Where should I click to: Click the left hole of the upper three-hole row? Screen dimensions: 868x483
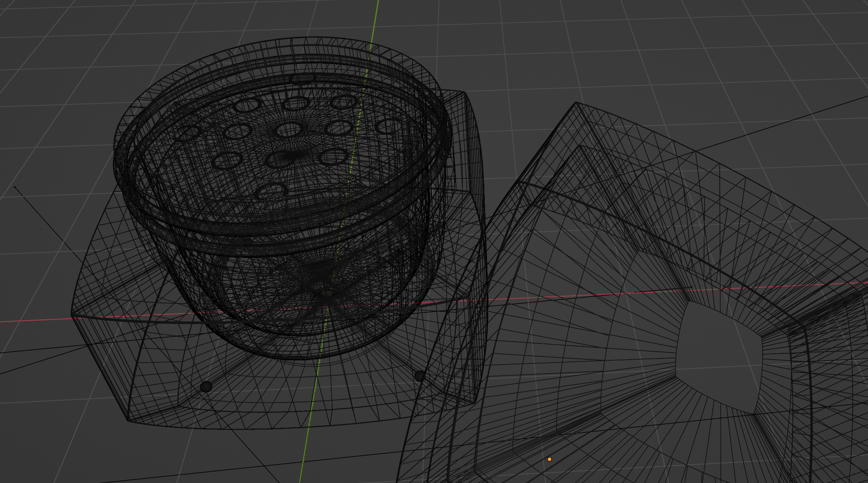246,105
